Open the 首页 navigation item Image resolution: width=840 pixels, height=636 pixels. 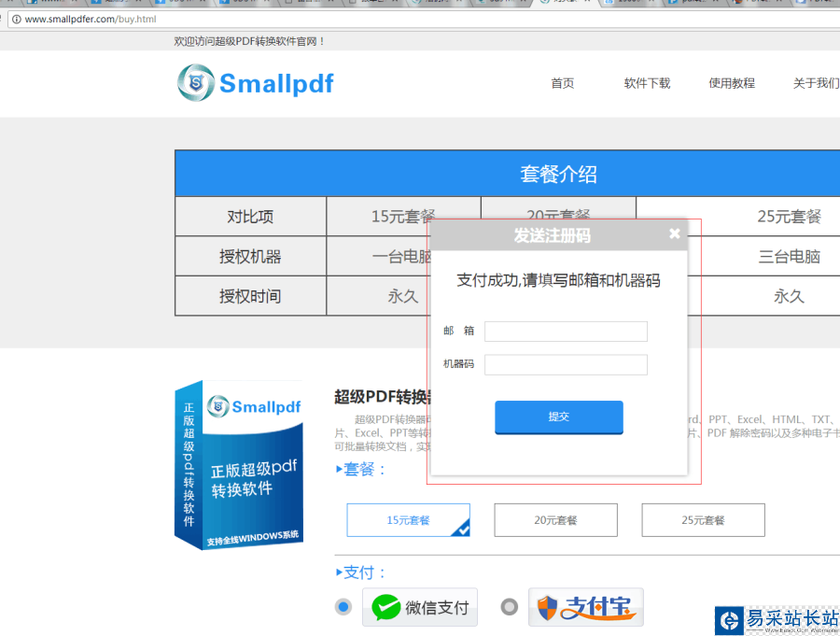[563, 83]
